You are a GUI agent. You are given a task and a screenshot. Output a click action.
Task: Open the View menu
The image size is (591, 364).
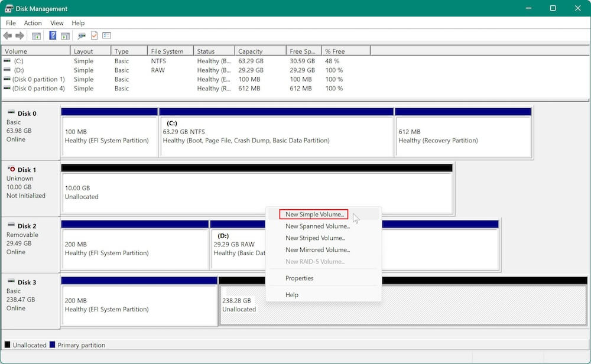point(57,23)
